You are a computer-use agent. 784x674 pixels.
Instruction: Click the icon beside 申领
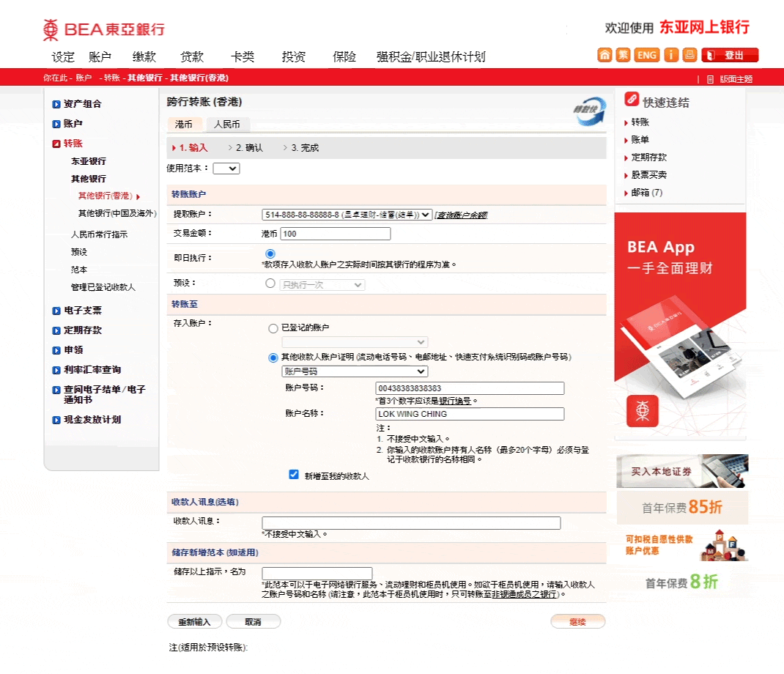[56, 350]
